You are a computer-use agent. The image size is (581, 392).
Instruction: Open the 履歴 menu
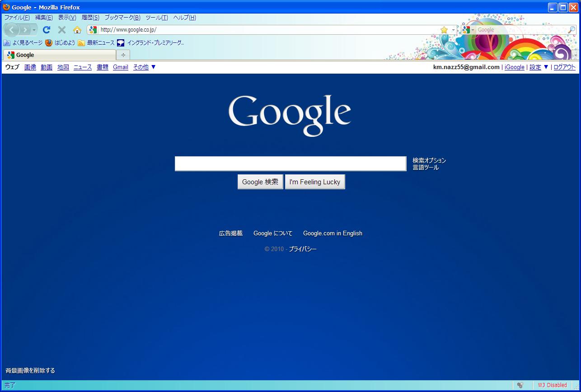pyautogui.click(x=90, y=18)
